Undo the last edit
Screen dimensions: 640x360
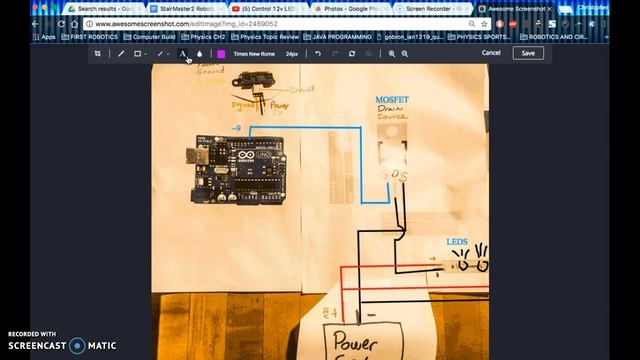point(318,53)
